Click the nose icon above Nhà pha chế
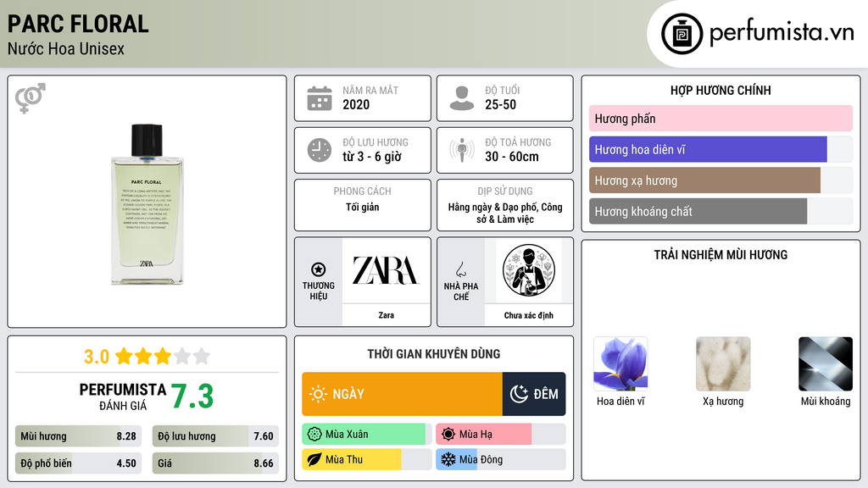Screen dimensions: 868x488 coord(460,269)
